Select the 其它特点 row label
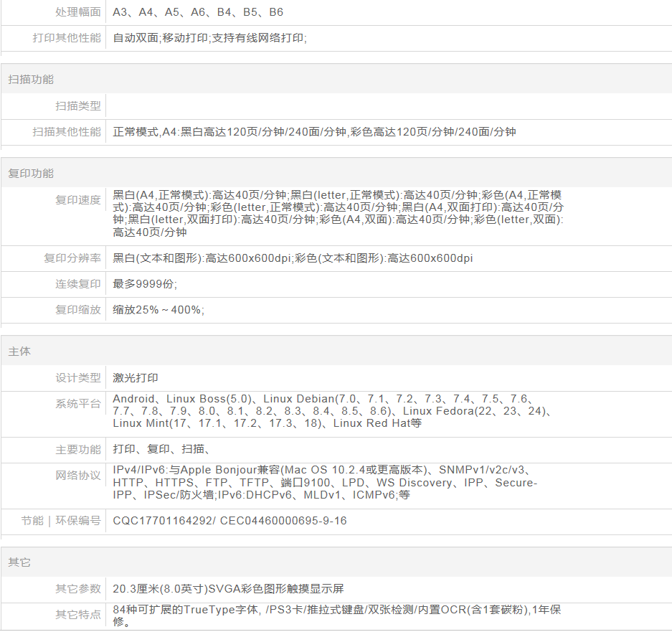 (x=78, y=615)
